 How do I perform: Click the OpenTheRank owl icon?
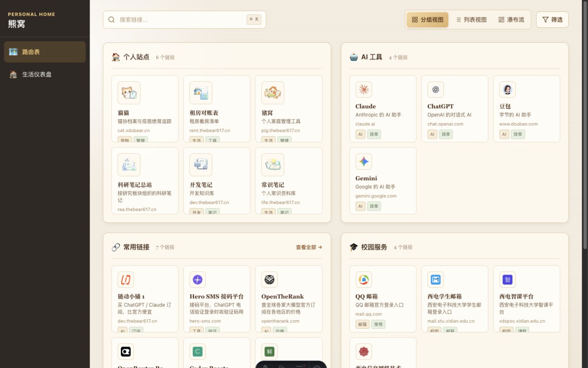[x=269, y=280]
